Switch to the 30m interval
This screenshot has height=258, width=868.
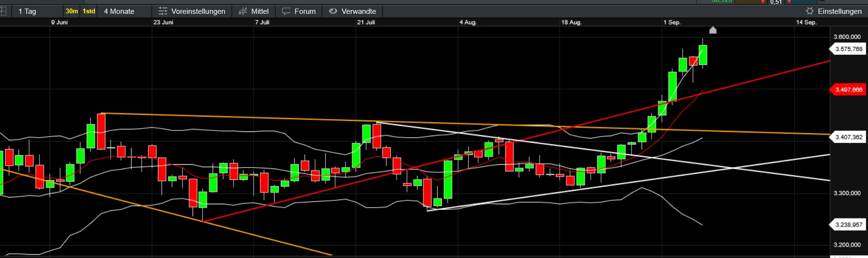coord(72,11)
